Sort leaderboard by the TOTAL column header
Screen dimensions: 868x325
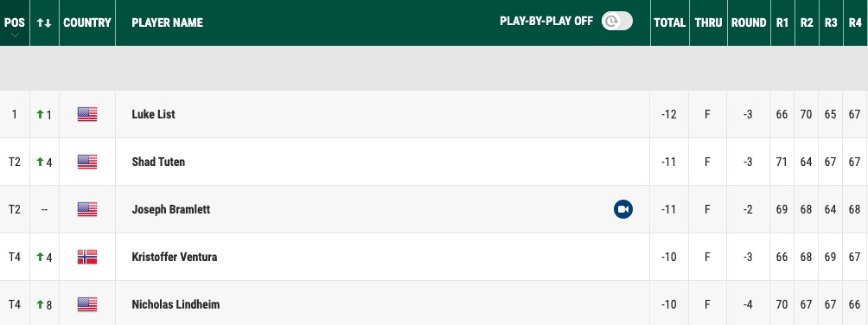(x=669, y=22)
